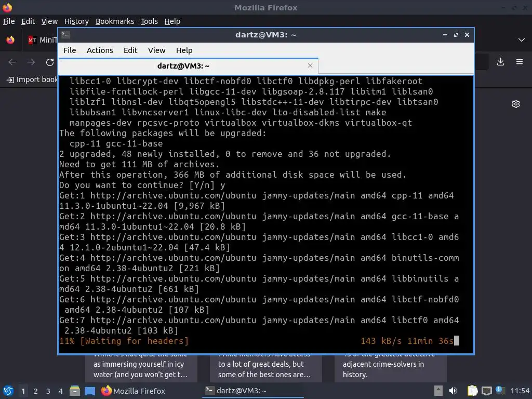This screenshot has width=532, height=399.
Task: Switch to virtual desktop 2
Action: point(36,391)
